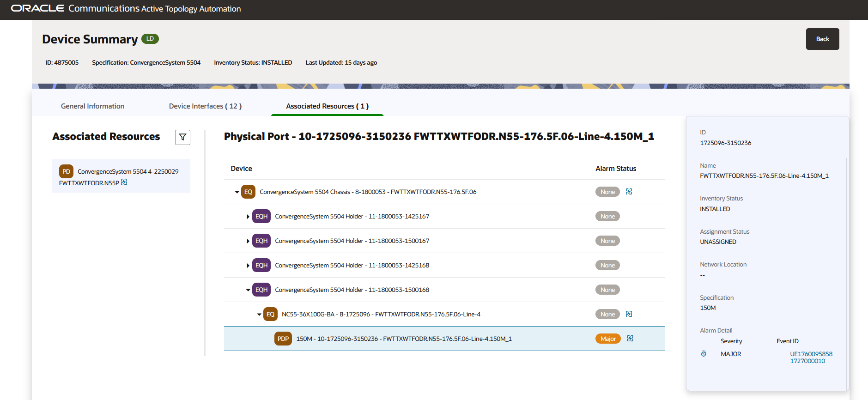Expand Holder 11-1800053-1425167

(248, 217)
